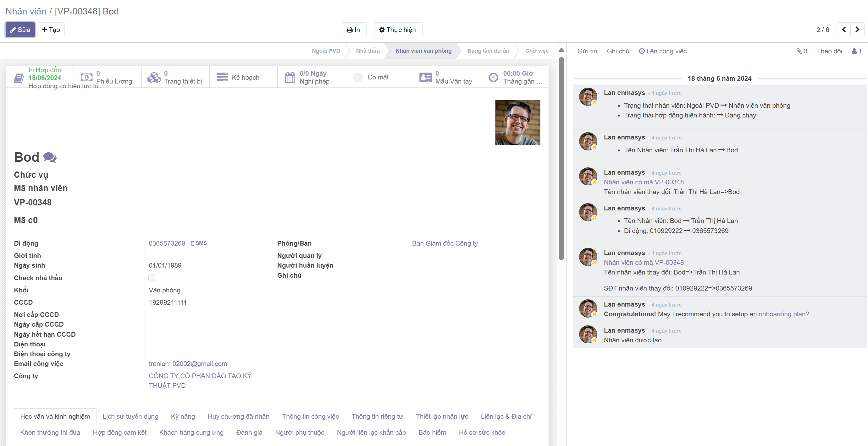Set status to Đang làm dự án
Screen dimensions: 868x446
click(x=488, y=51)
